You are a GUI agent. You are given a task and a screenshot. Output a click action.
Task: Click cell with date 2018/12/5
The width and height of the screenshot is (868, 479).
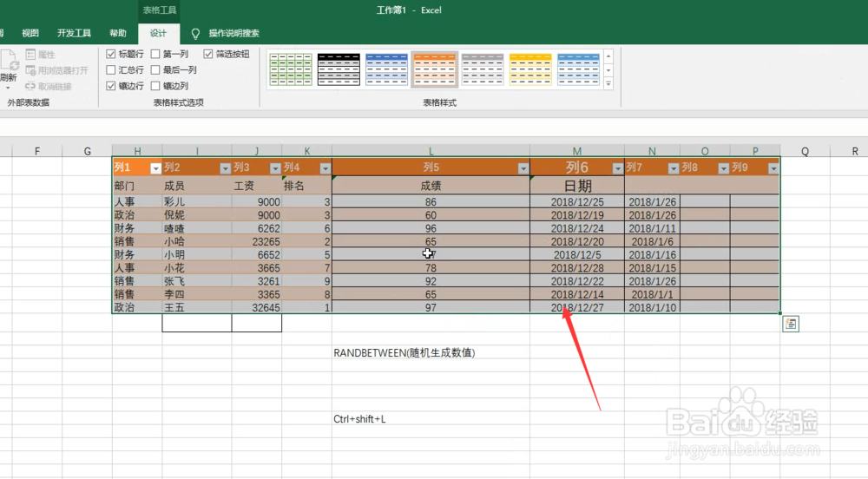[x=577, y=255]
